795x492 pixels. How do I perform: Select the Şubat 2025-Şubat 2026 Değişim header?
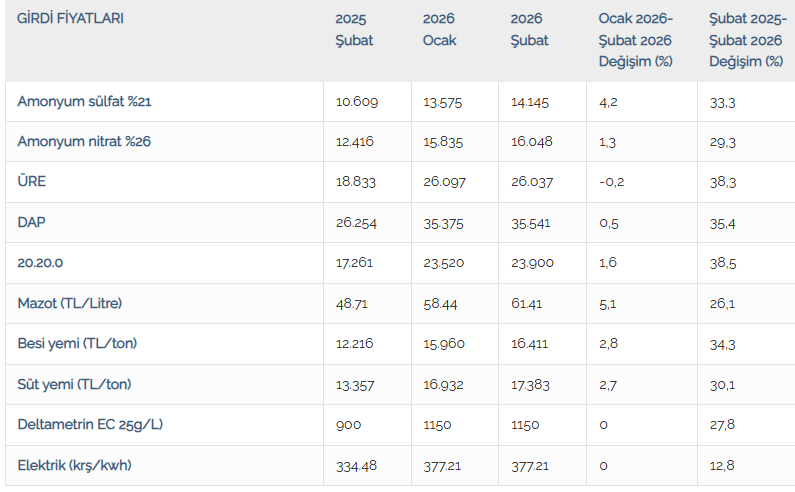click(745, 40)
